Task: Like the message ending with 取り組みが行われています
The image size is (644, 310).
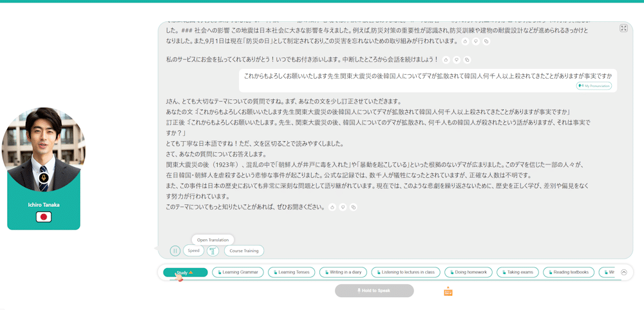Action: (x=465, y=41)
